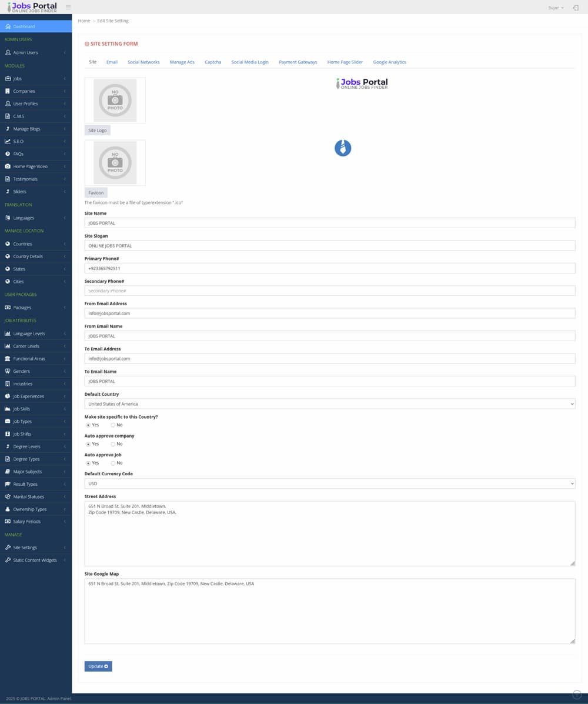The image size is (588, 704).
Task: Click the Admin Users person icon
Action: [x=8, y=52]
